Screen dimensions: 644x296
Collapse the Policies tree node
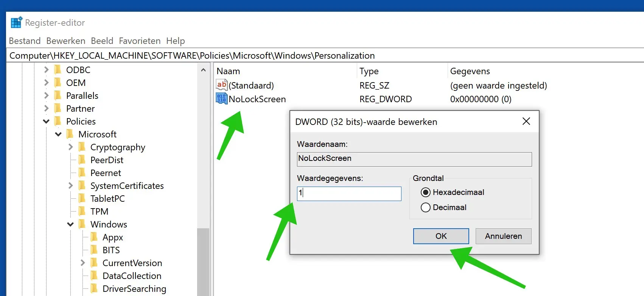click(x=46, y=122)
